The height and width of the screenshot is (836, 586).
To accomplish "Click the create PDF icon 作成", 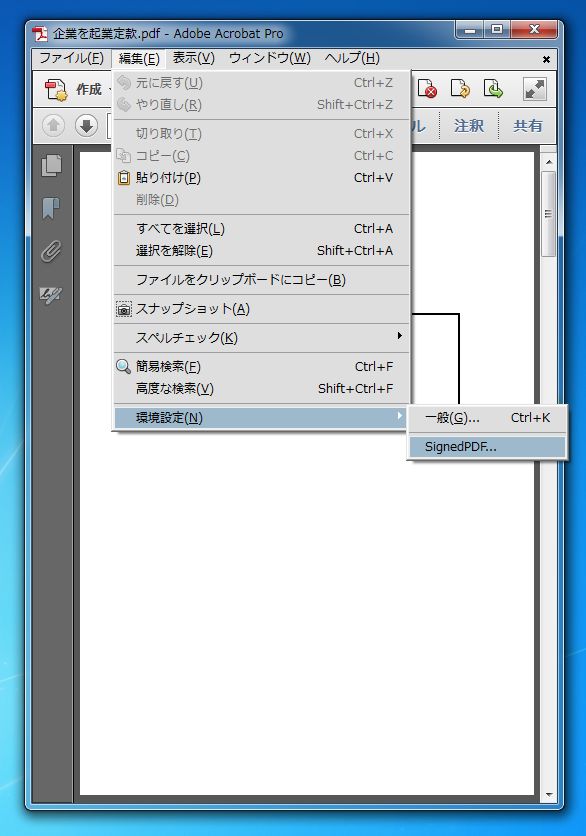I will [74, 89].
